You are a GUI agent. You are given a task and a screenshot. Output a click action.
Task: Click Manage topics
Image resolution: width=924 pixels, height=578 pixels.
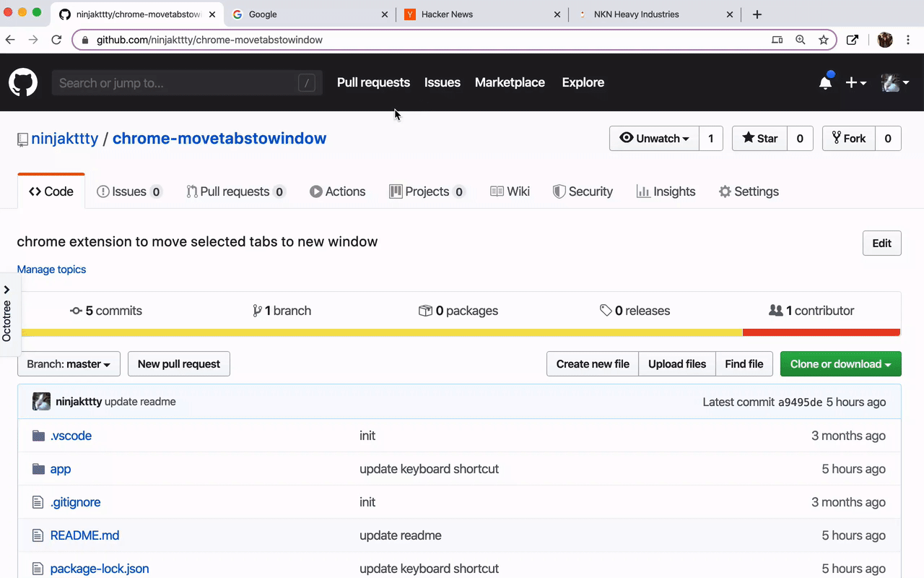pos(51,269)
